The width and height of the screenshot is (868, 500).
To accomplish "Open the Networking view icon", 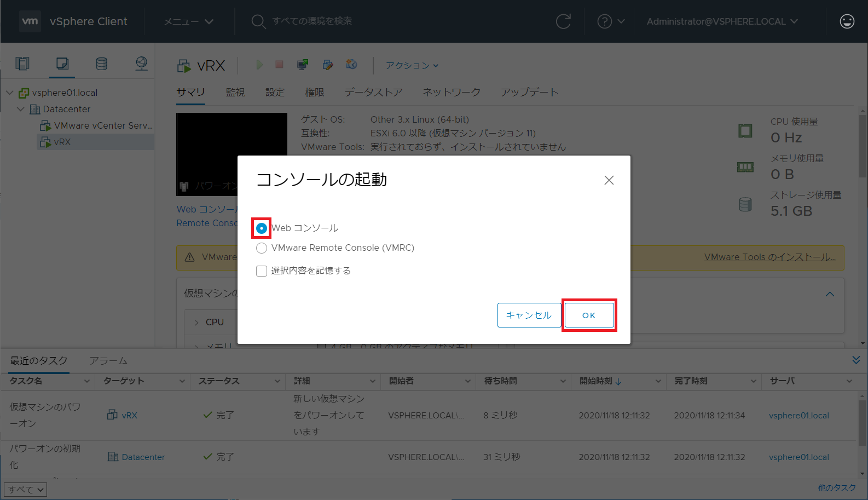I will click(141, 64).
